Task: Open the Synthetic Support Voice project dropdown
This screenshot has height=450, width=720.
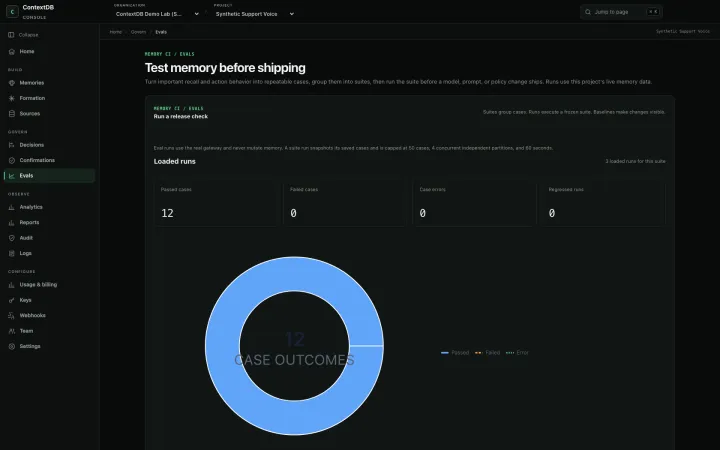Action: [x=254, y=14]
